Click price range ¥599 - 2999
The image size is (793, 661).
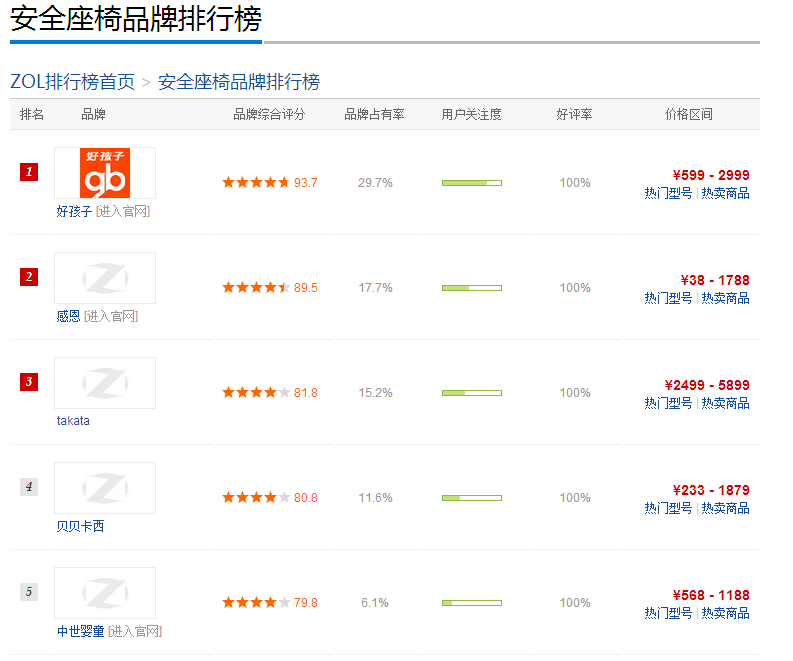click(x=711, y=175)
